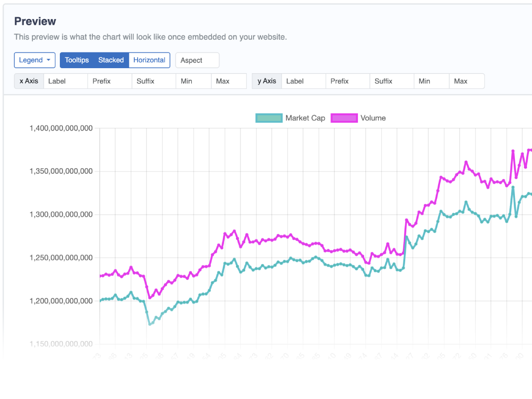Click the 1,350,000,000,000 axis value
The image size is (532, 399).
tap(61, 171)
